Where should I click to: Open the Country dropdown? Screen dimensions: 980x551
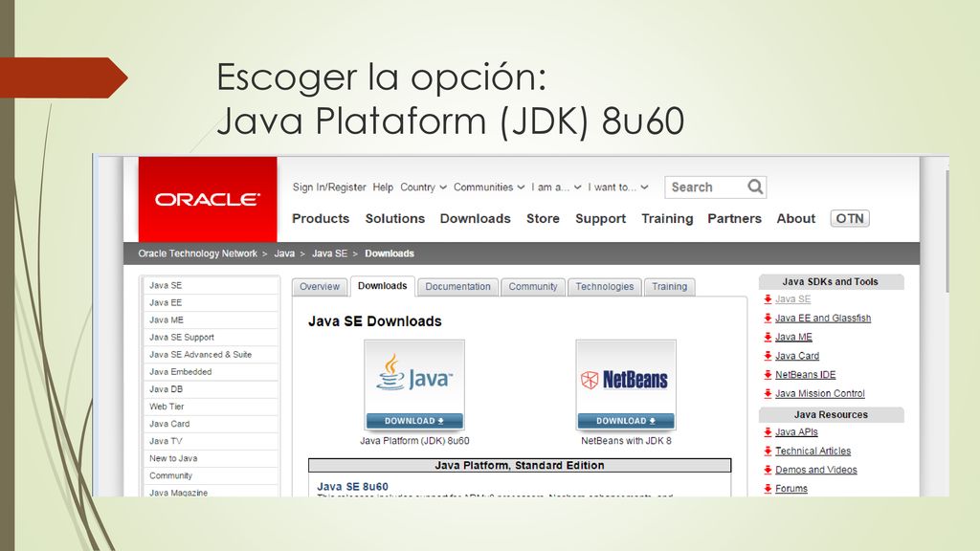tap(423, 187)
